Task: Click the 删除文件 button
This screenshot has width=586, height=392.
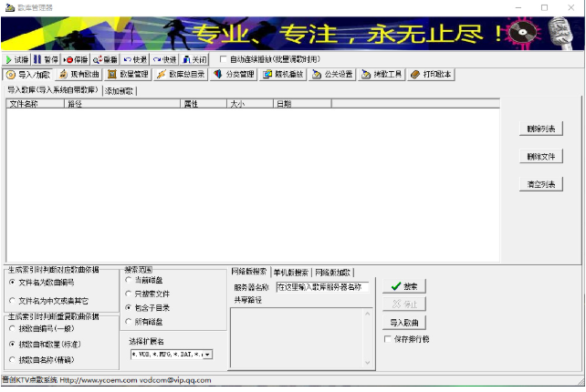Action: pyautogui.click(x=540, y=157)
